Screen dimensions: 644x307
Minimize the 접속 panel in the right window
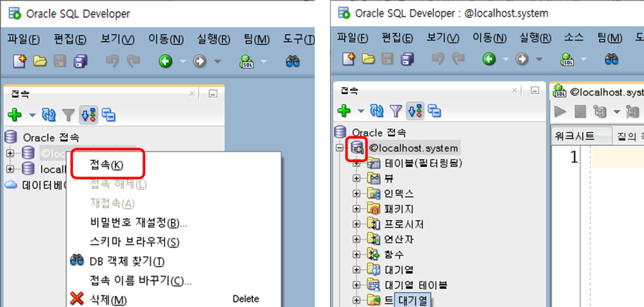tap(534, 90)
